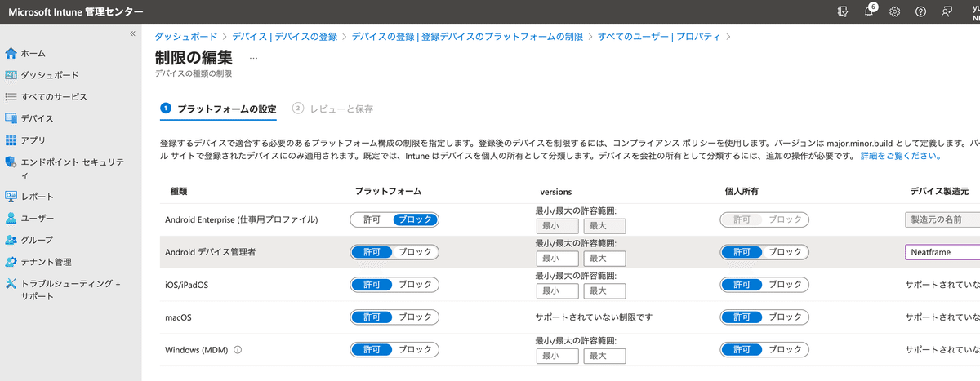
Task: Open レポート in sidebar
Action: (x=38, y=197)
